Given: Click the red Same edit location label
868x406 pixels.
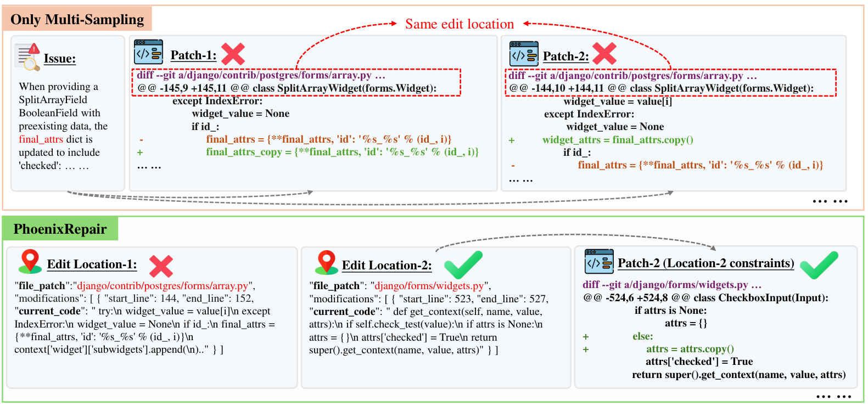Looking at the screenshot, I should tap(460, 24).
